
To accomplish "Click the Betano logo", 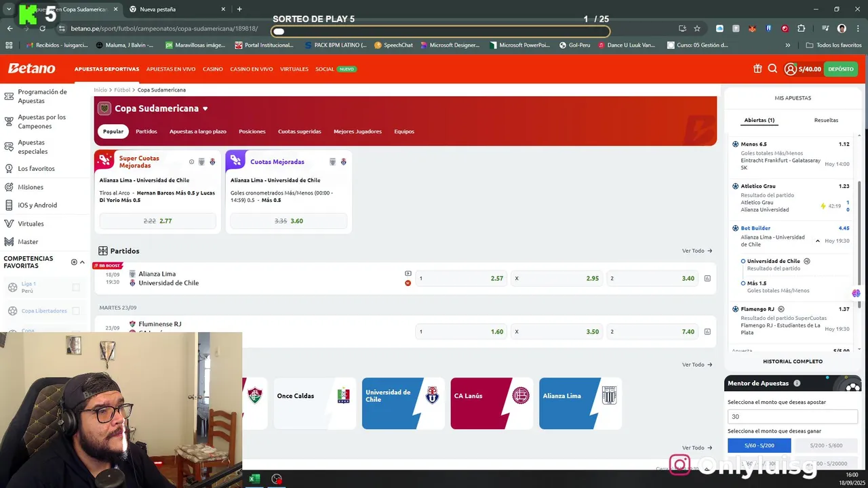I will tap(31, 68).
